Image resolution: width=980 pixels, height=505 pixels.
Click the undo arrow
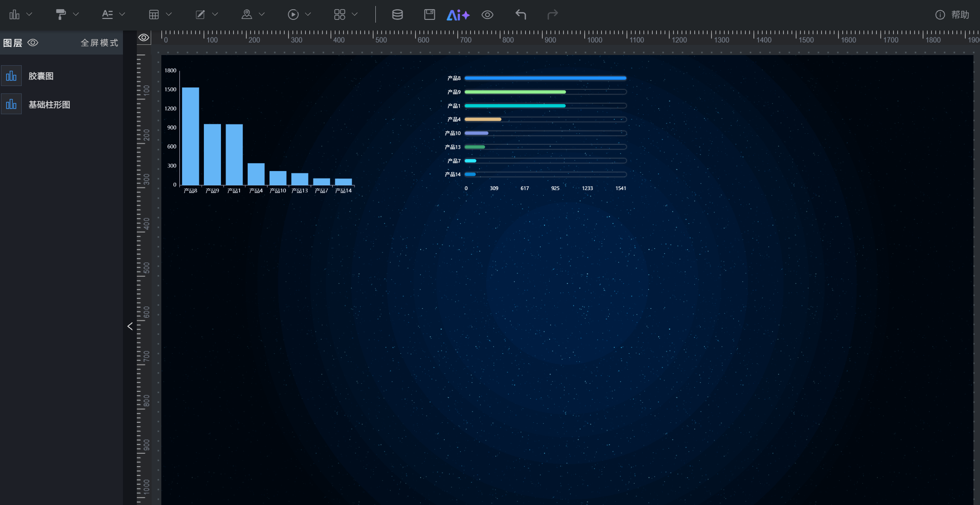(x=521, y=15)
